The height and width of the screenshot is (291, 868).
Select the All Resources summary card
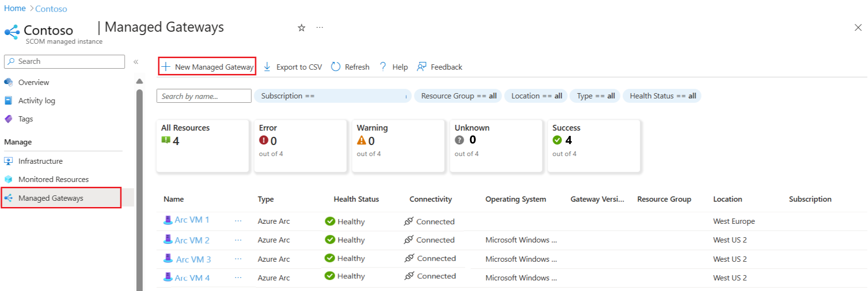(x=203, y=145)
